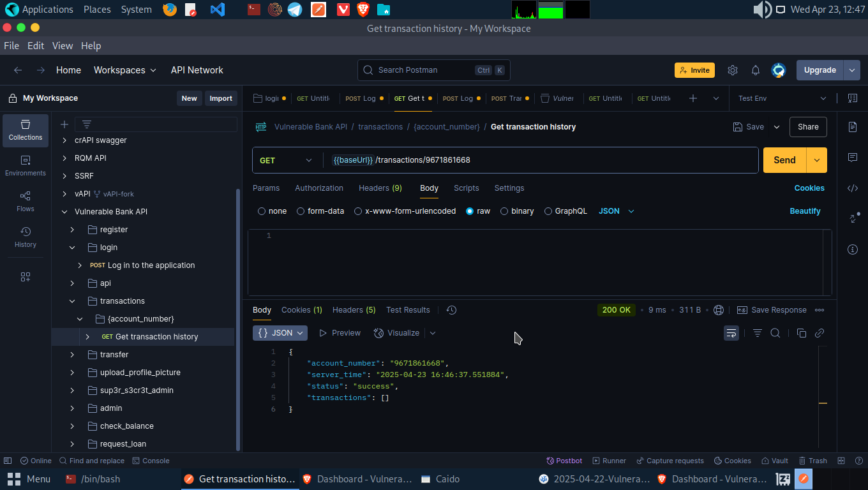Open the File menu
Image resolution: width=868 pixels, height=490 pixels.
point(11,46)
